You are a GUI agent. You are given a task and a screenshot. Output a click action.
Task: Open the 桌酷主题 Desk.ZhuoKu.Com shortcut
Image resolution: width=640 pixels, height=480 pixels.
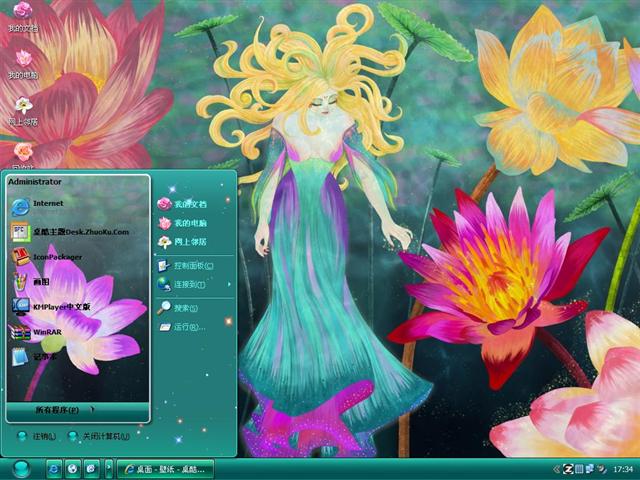coord(80,232)
